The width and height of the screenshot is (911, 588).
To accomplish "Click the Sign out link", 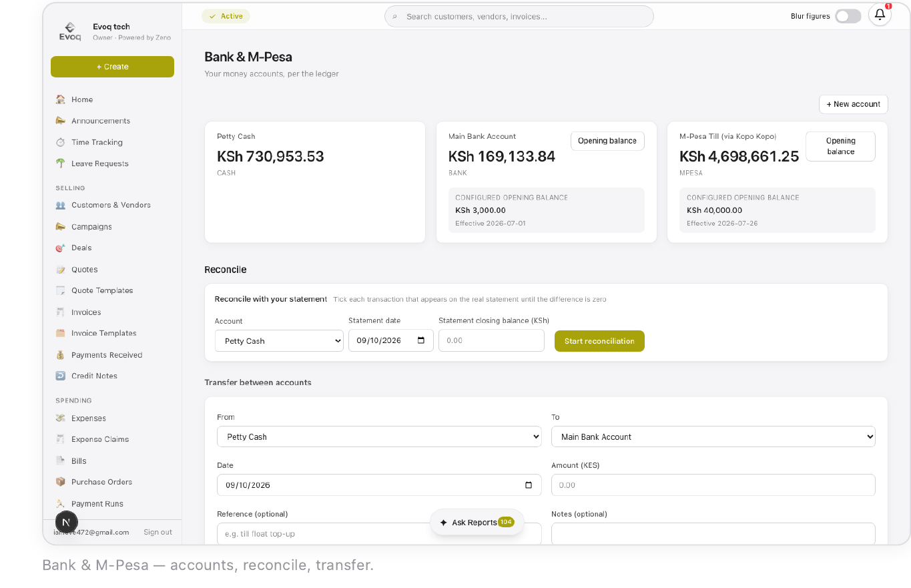I will (x=158, y=532).
